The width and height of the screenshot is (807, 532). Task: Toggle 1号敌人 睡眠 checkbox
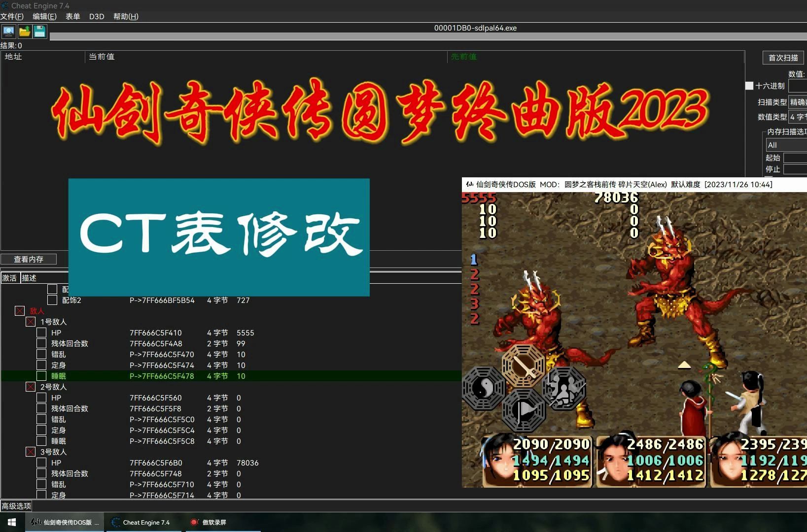tap(41, 376)
